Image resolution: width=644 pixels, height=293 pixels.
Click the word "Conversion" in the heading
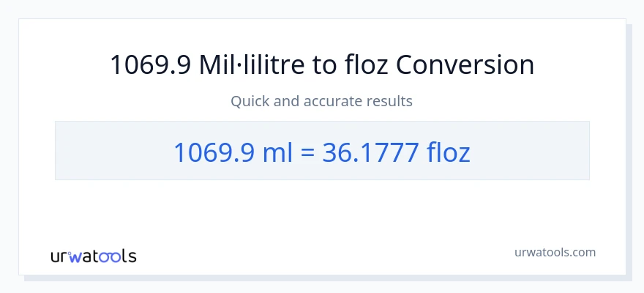465,65
